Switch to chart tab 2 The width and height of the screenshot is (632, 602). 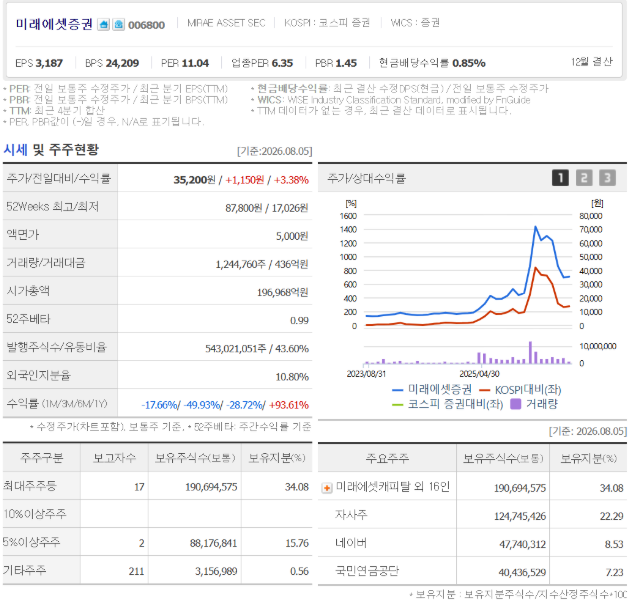point(584,178)
